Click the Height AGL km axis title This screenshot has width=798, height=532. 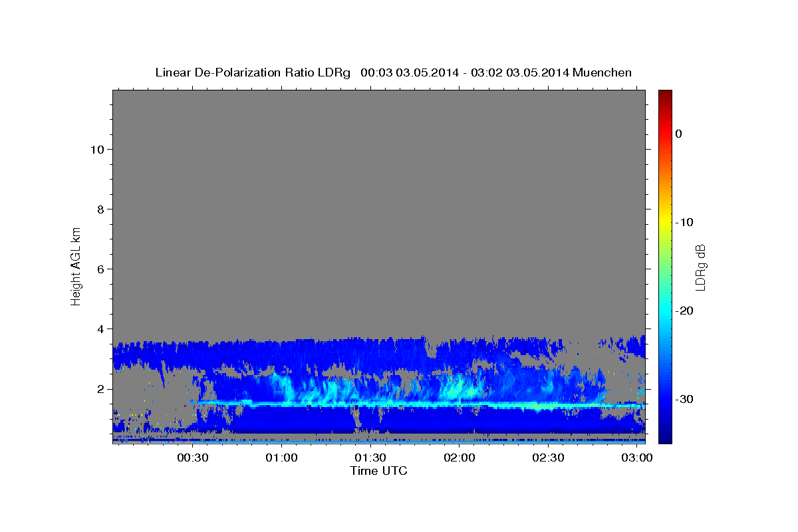click(x=76, y=265)
